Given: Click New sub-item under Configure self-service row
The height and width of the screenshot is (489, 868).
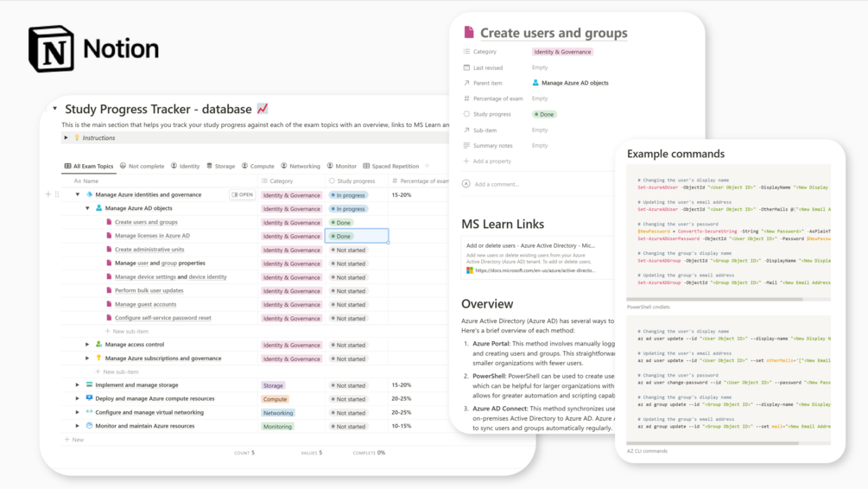Looking at the screenshot, I should (x=127, y=331).
